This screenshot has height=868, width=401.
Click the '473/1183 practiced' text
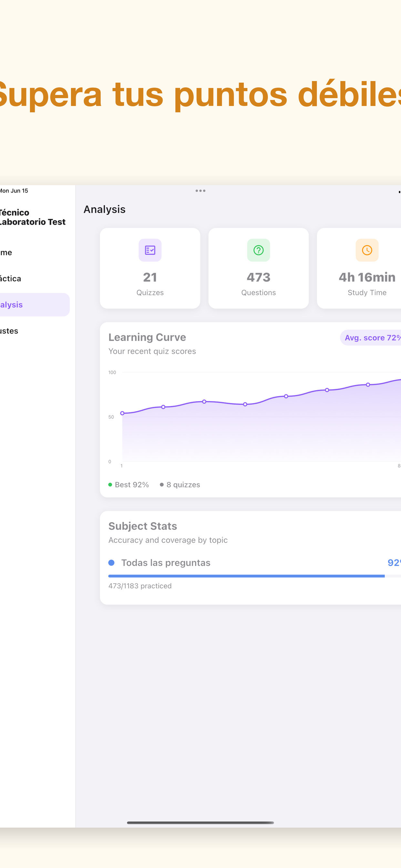[x=140, y=586]
